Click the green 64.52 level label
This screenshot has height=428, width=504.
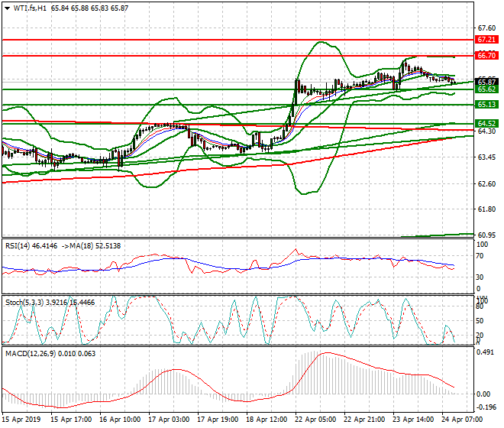point(486,124)
